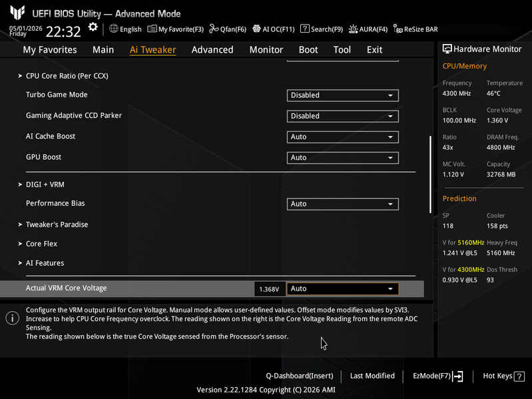Open AURA(F4) lighting icon

click(353, 29)
